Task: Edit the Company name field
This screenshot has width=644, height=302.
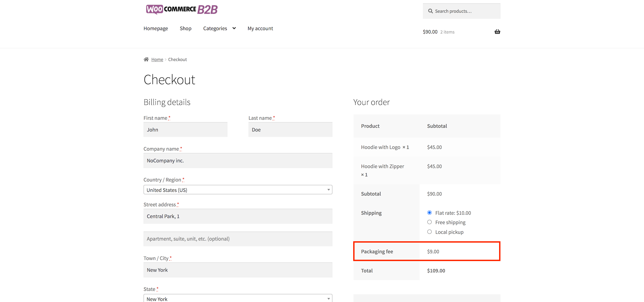Action: pos(238,161)
